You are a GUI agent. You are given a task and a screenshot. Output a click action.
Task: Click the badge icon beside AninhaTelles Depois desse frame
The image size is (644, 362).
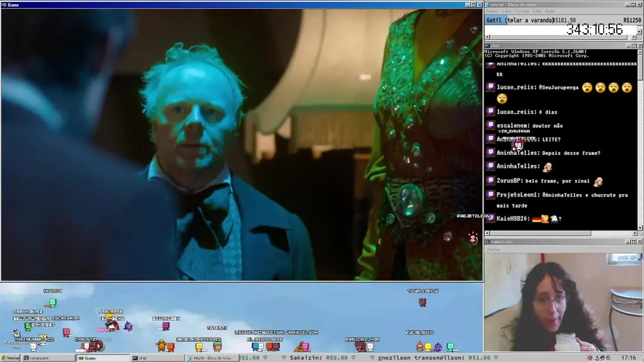[x=491, y=152]
